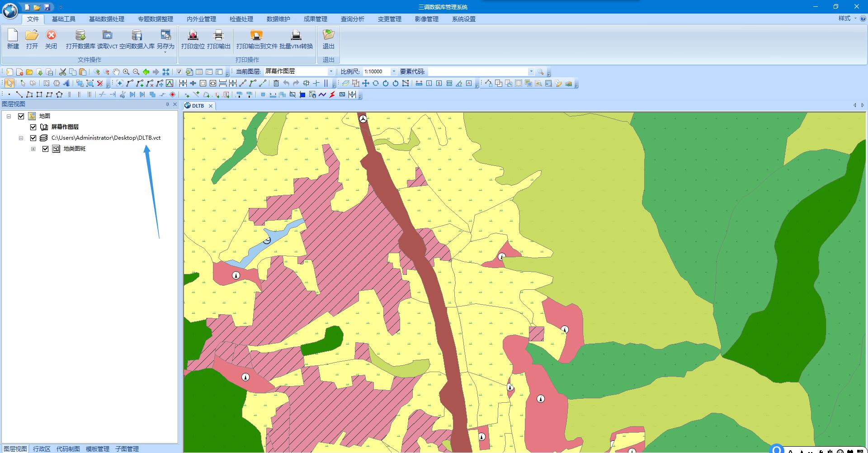This screenshot has height=453, width=868.
Task: Collapse the DLTB.vct tree node
Action: tap(21, 138)
